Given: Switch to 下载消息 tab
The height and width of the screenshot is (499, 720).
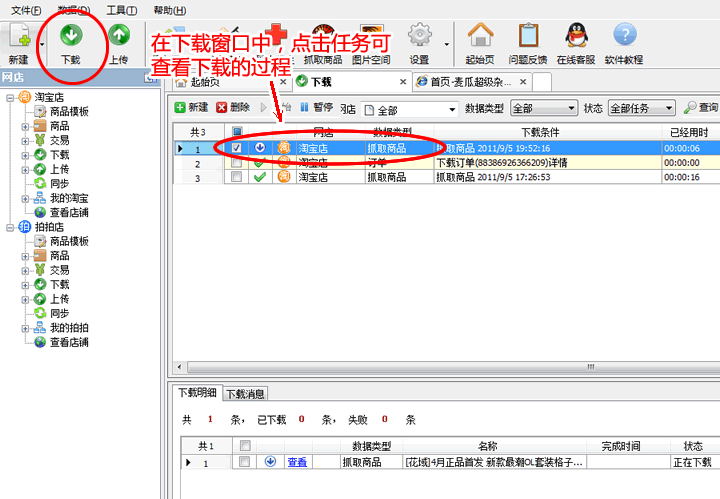Looking at the screenshot, I should [x=245, y=394].
